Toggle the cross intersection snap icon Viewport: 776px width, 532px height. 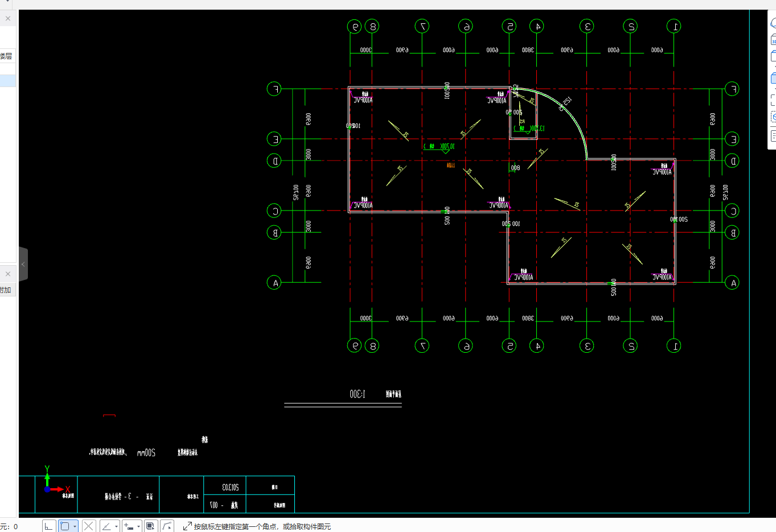click(x=89, y=526)
